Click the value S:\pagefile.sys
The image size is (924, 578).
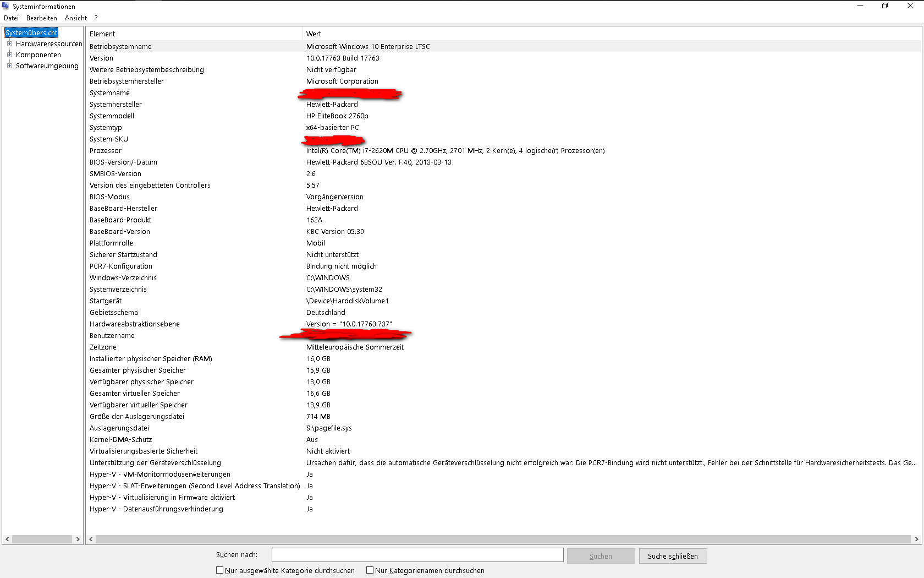(x=329, y=428)
